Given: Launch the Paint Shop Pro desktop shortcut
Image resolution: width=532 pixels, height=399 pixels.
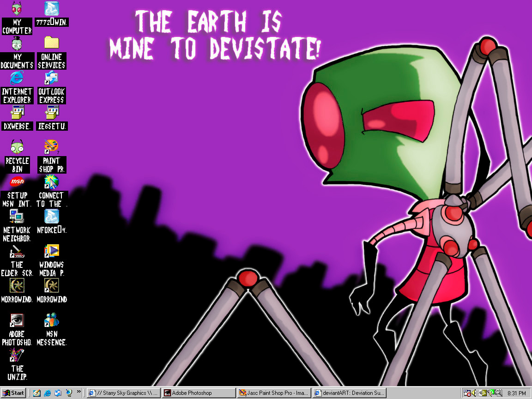Looking at the screenshot, I should pos(52,157).
